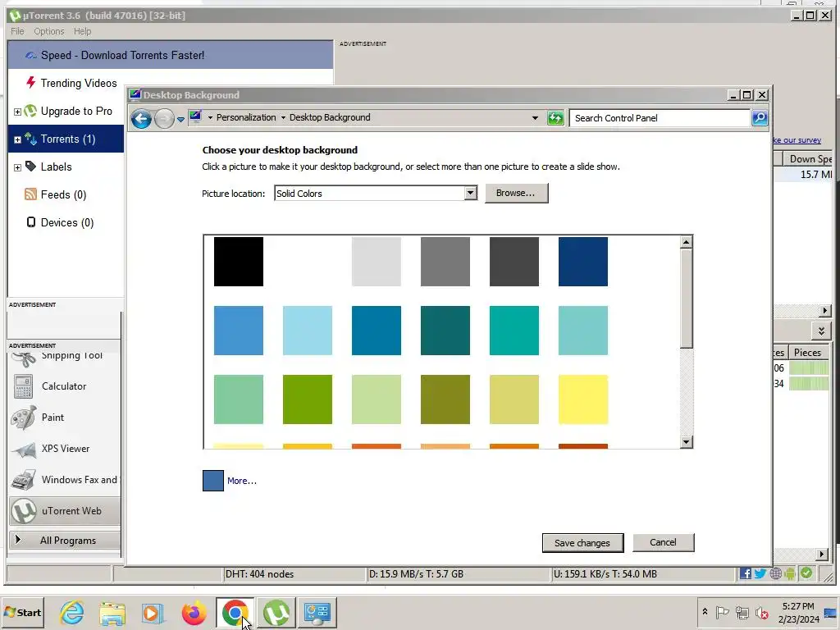Click the Start button
This screenshot has height=630, width=840.
22,612
